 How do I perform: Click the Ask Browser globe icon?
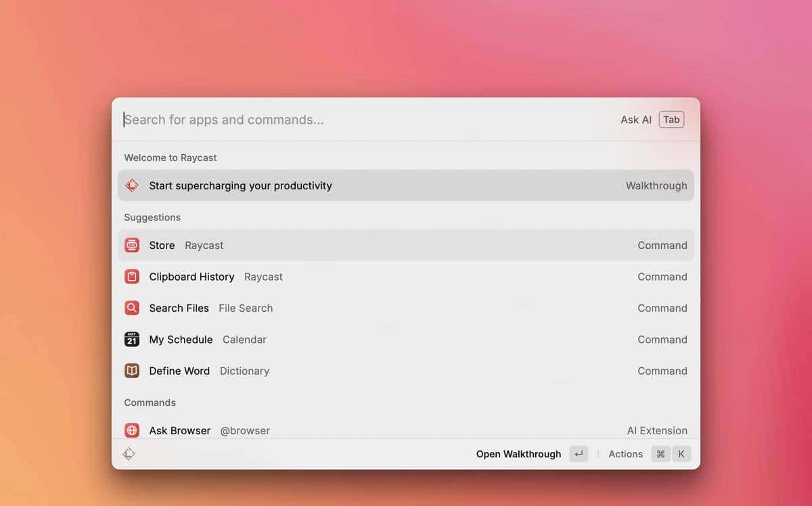[x=131, y=430]
